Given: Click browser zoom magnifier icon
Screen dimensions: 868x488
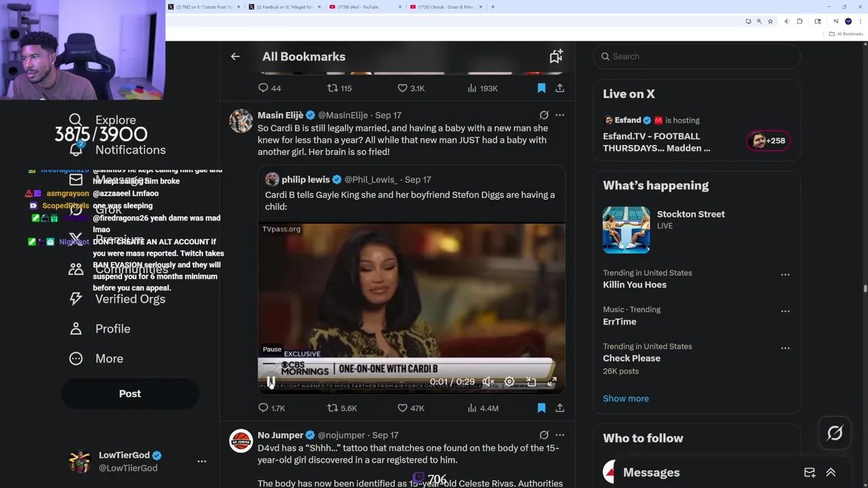Looking at the screenshot, I should (759, 22).
